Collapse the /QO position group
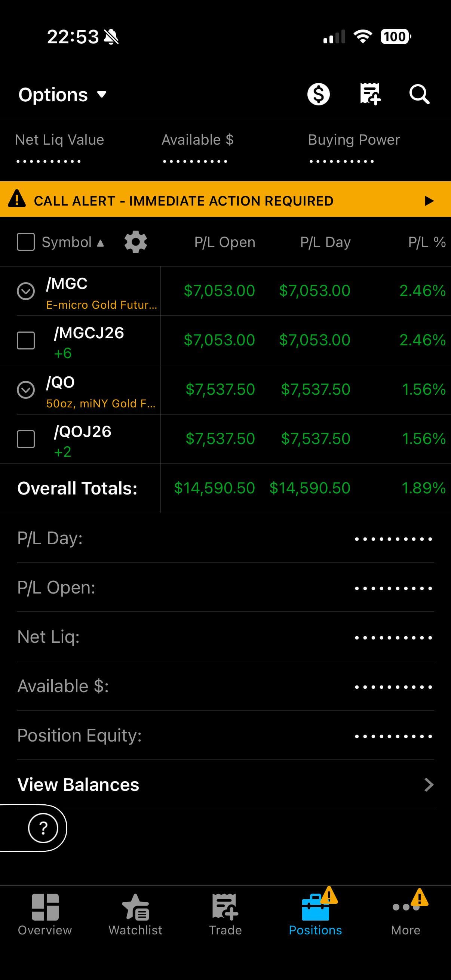The image size is (451, 980). pyautogui.click(x=26, y=389)
